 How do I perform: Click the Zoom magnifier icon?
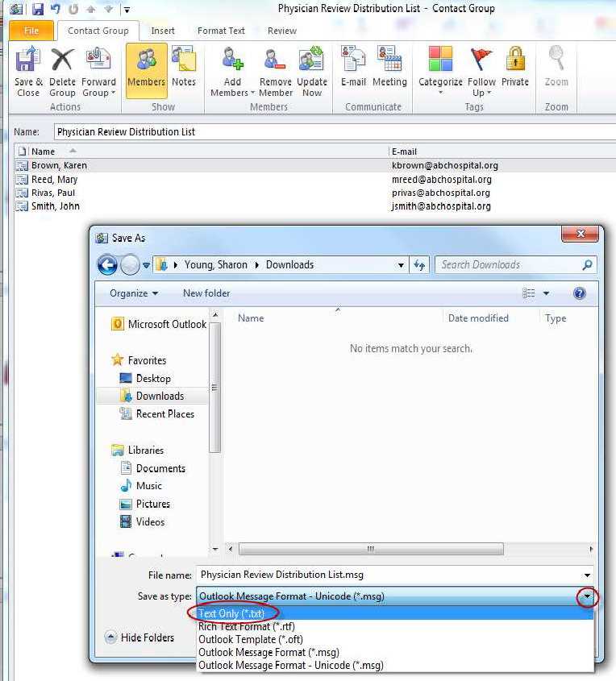coord(556,68)
